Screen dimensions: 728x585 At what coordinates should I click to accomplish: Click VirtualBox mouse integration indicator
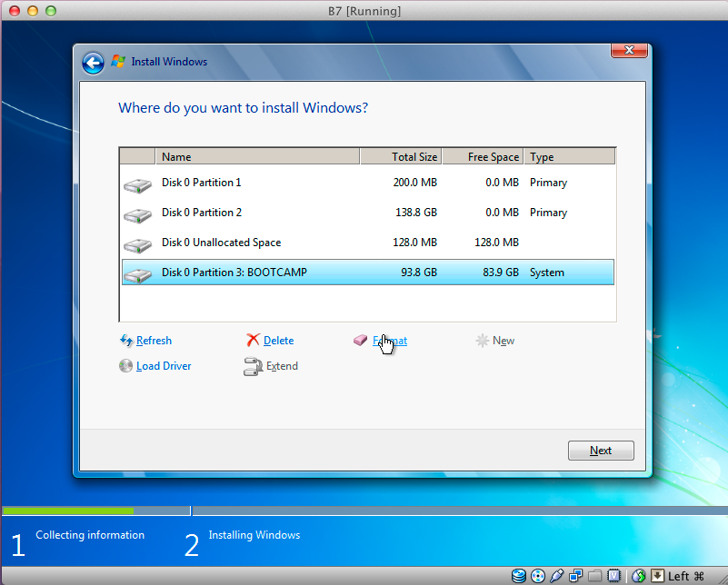click(639, 576)
